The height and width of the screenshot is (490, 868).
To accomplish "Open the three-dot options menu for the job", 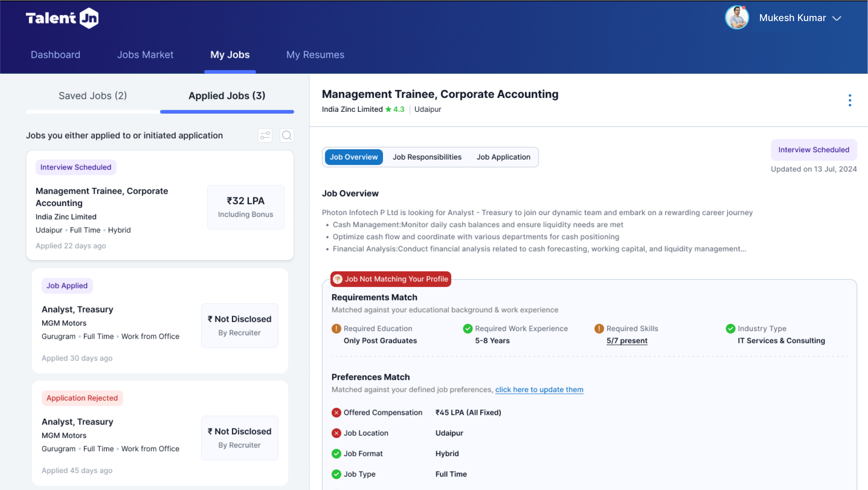I will pos(850,100).
